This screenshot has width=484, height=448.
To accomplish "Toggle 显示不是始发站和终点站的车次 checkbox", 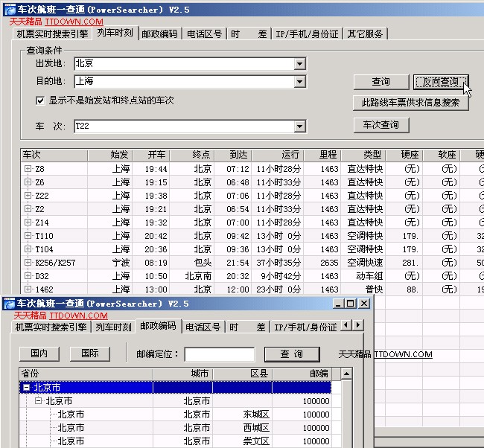I will click(40, 100).
